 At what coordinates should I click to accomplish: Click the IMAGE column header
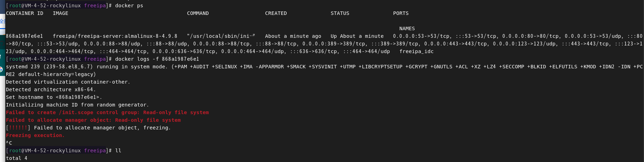coord(60,13)
